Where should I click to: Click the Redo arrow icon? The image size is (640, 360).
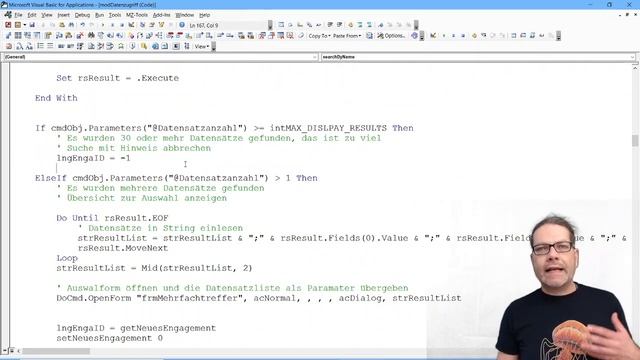[92, 25]
